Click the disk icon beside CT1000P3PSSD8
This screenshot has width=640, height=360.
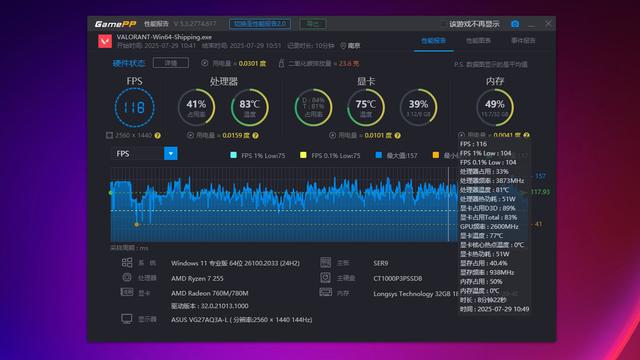click(x=326, y=278)
